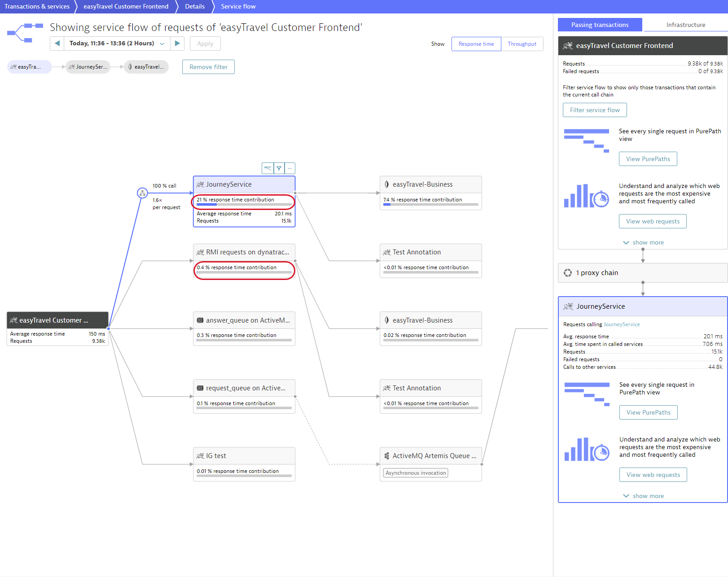Switch view to Response time

point(476,44)
